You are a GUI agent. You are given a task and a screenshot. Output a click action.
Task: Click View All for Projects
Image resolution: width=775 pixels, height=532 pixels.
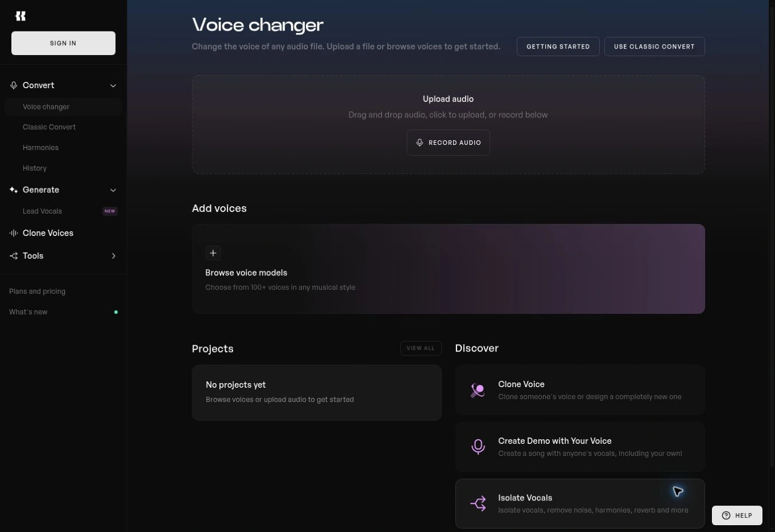[420, 348]
